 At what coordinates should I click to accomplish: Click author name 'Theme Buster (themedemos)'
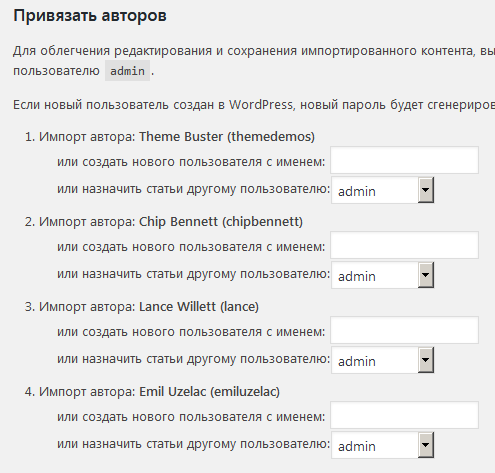[x=227, y=137]
